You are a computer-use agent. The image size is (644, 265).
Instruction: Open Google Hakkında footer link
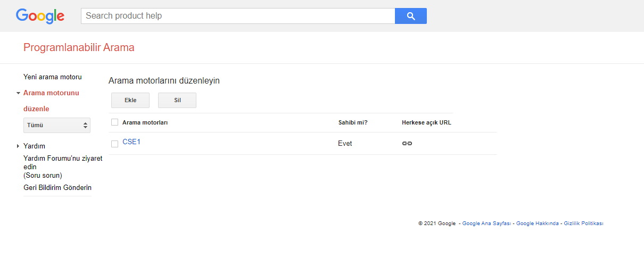tap(538, 223)
